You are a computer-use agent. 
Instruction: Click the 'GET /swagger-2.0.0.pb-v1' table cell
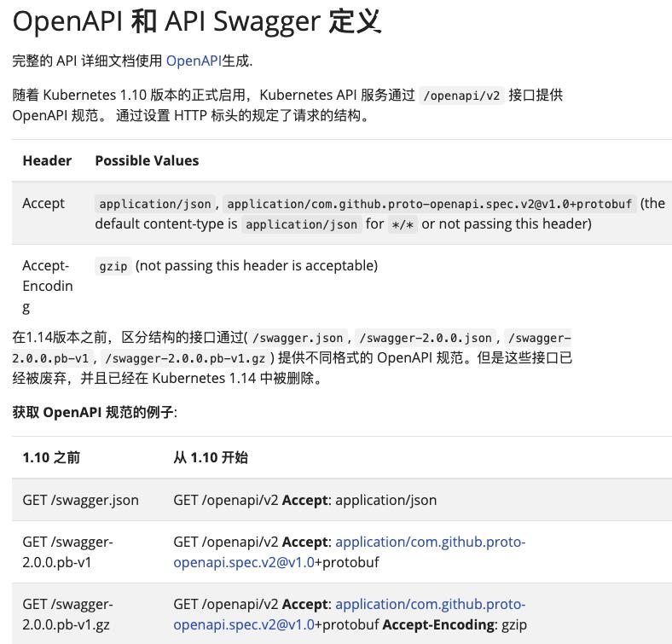tap(67, 552)
